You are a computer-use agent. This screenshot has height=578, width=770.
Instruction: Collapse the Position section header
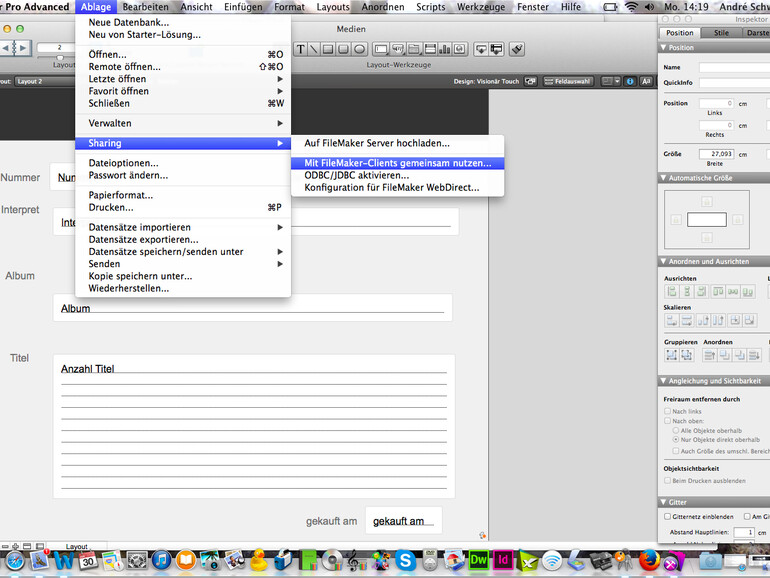pos(714,48)
